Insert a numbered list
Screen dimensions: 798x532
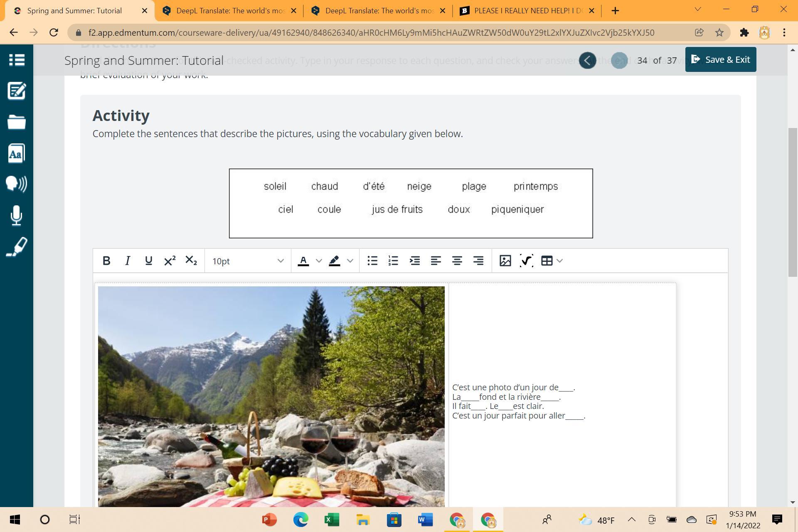393,261
